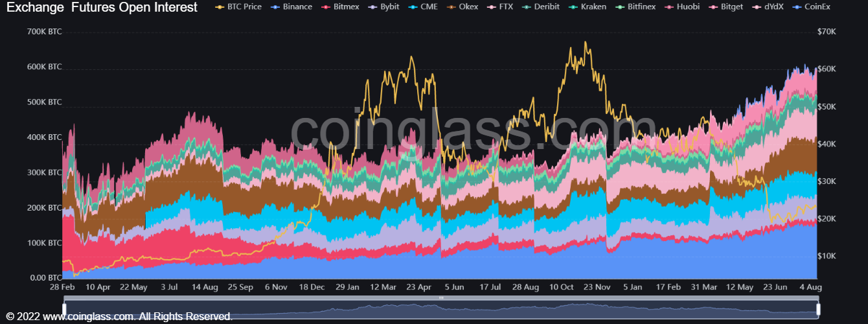Click the 23 Jun date label
The image size is (868, 324).
(775, 287)
